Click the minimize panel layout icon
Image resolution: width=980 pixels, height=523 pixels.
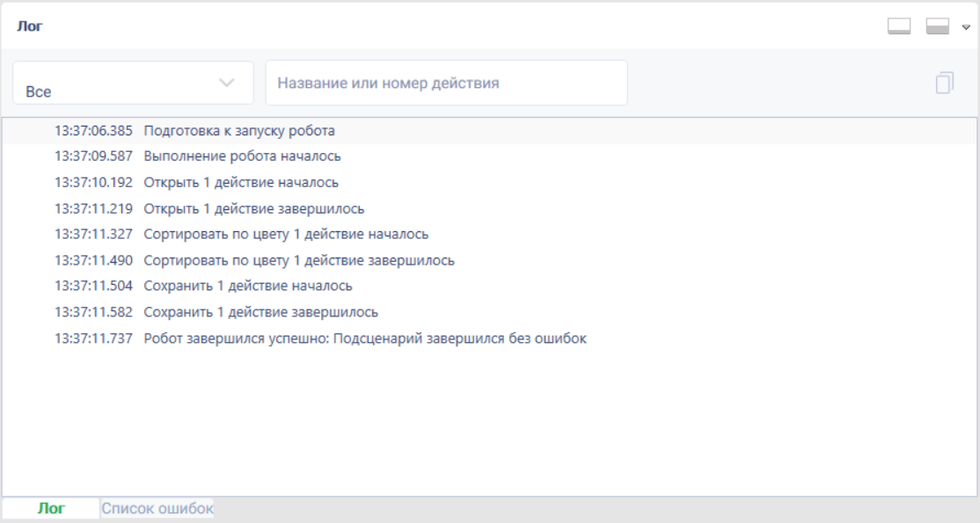click(x=899, y=26)
